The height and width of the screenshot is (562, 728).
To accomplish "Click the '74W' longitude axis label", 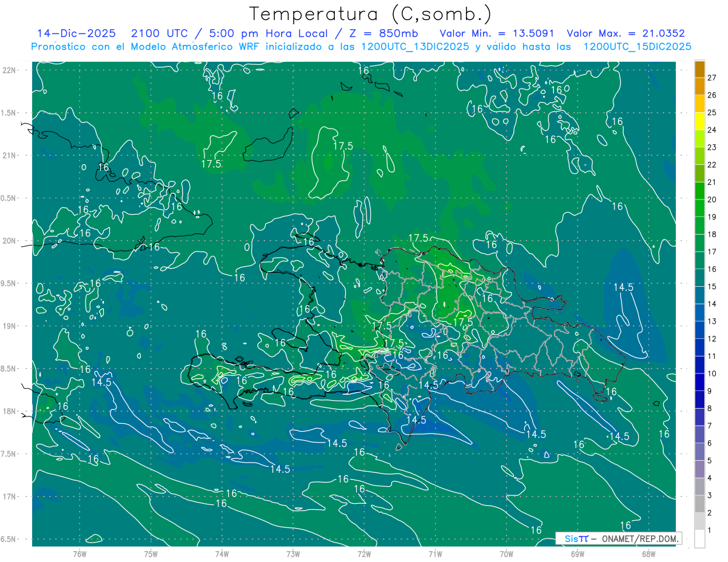I will pos(222,554).
